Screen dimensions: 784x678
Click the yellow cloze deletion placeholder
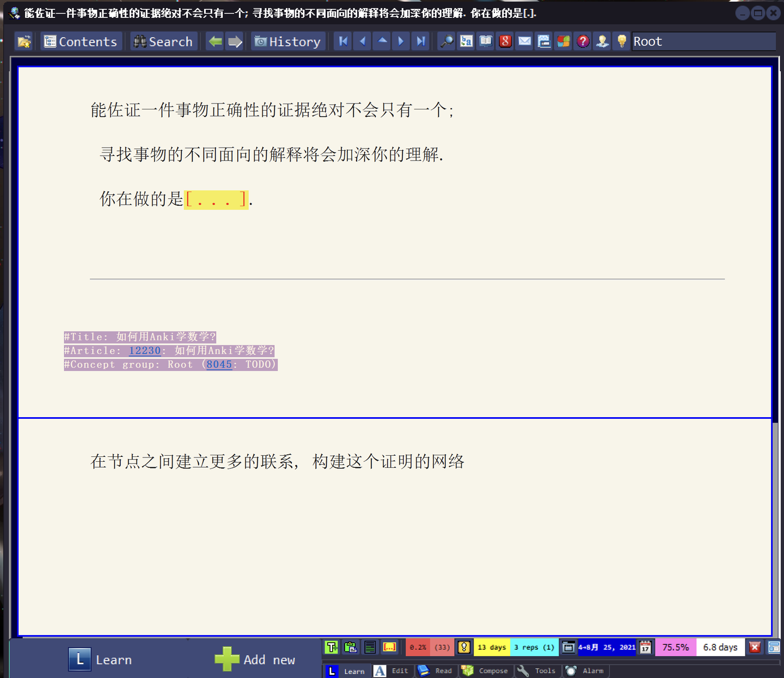[x=216, y=199]
